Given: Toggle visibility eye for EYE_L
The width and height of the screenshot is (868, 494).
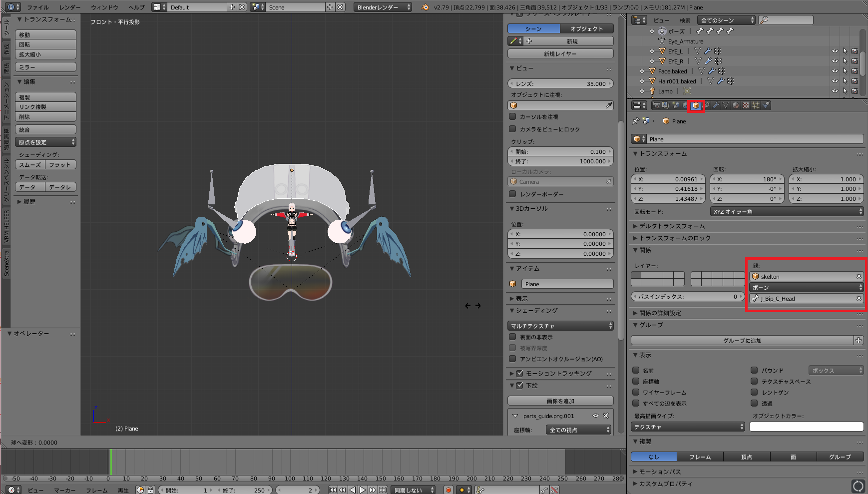Looking at the screenshot, I should [835, 51].
